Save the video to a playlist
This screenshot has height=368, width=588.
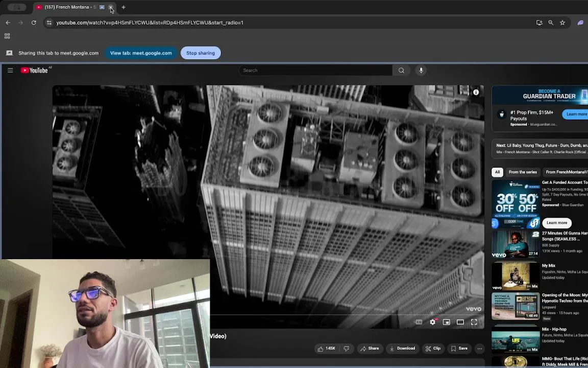pos(459,349)
